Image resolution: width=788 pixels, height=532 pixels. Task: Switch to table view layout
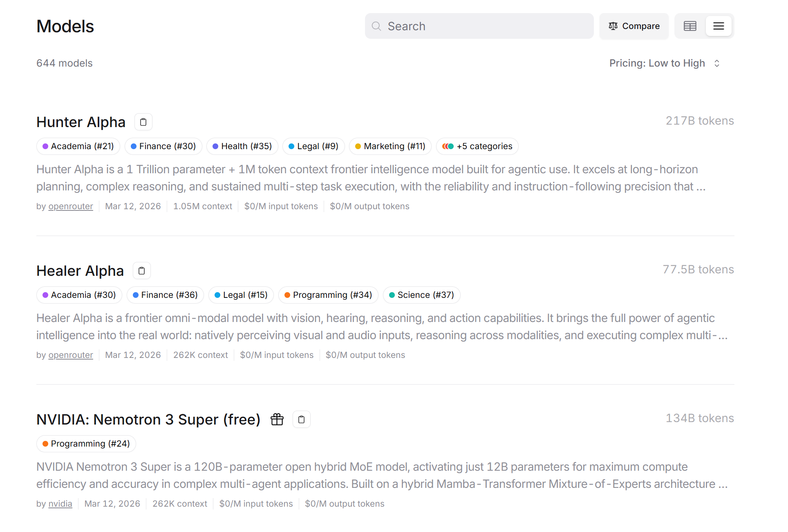pyautogui.click(x=690, y=26)
